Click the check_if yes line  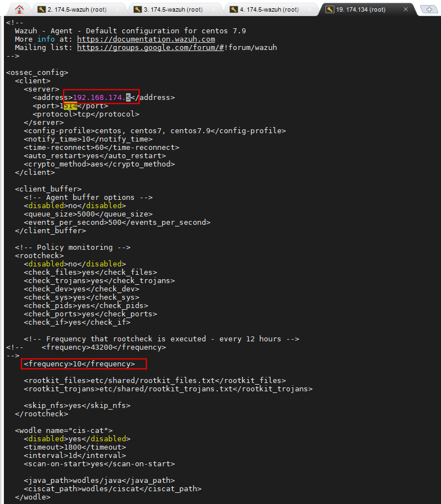(x=77, y=322)
